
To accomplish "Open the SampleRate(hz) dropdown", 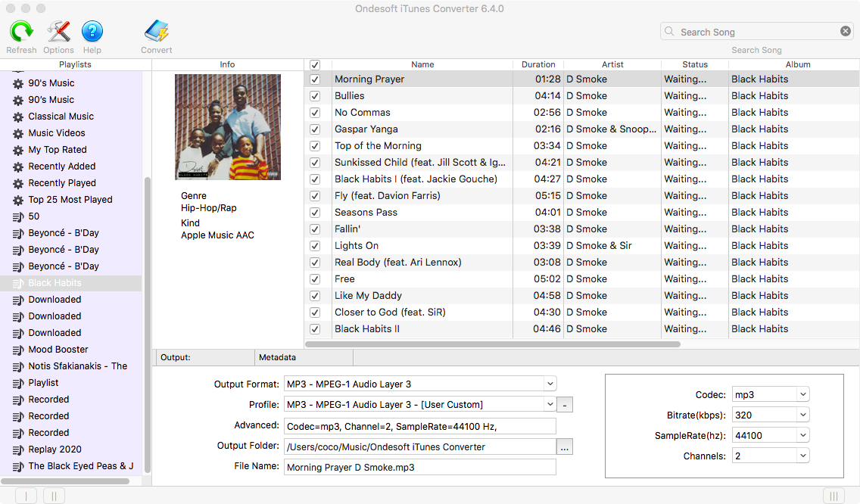I will coord(803,435).
